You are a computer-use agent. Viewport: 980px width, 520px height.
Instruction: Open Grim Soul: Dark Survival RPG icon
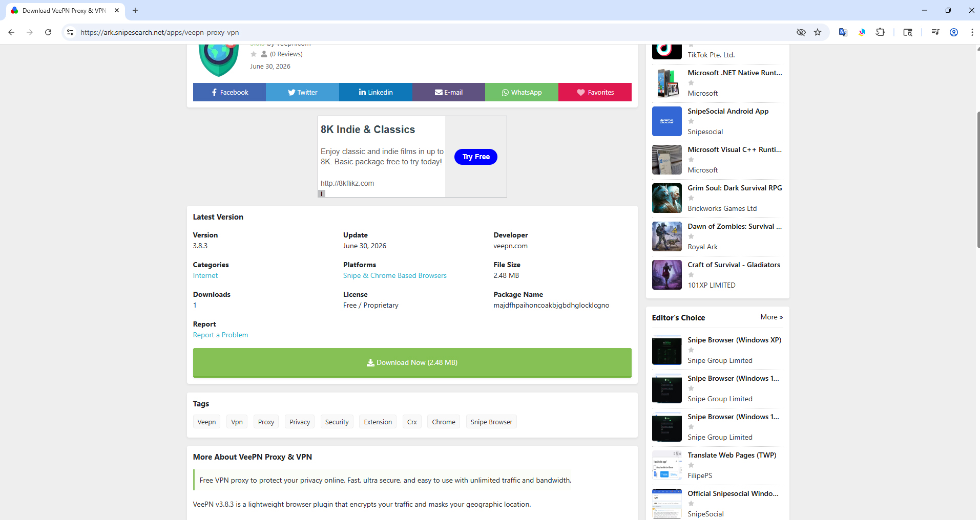(667, 198)
